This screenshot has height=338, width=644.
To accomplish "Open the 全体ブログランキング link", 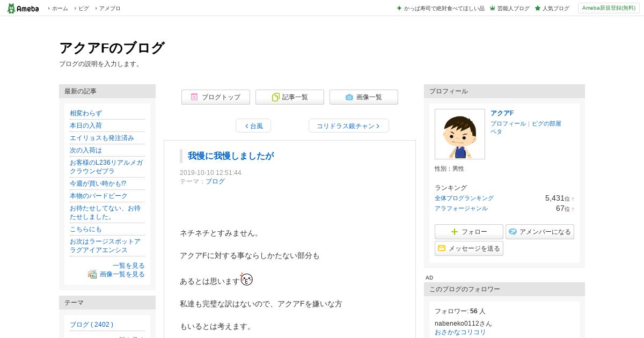I will coord(464,198).
